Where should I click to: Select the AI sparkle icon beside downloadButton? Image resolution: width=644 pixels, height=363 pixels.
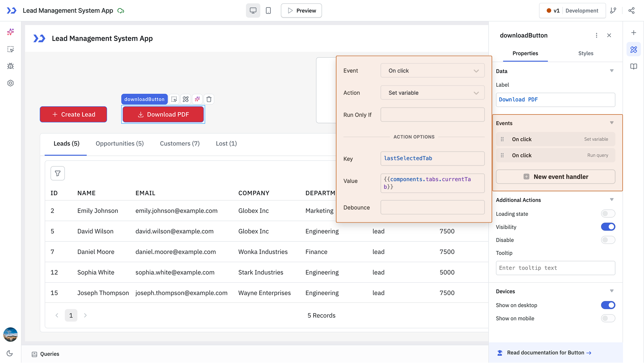197,99
